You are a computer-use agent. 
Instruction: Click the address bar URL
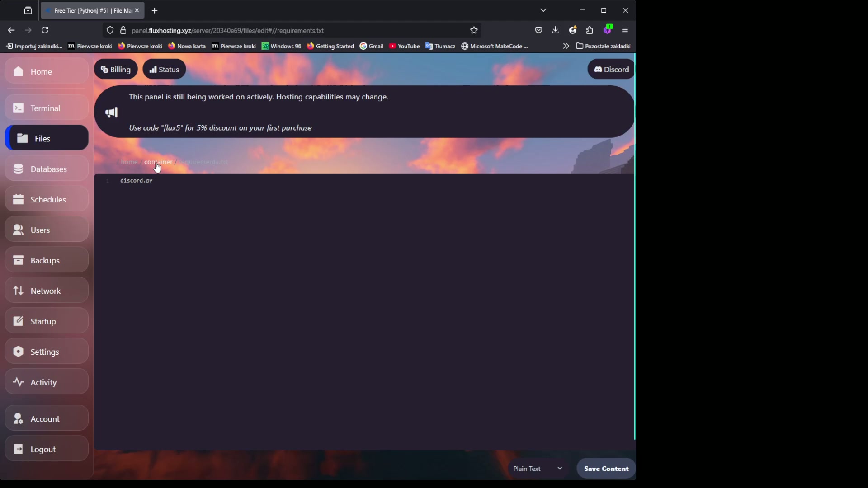click(227, 30)
